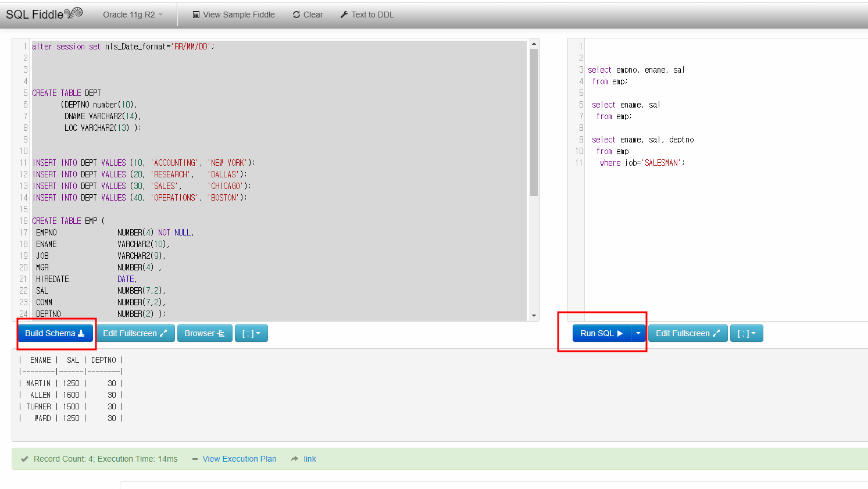Click the Text to DDL wrench icon
This screenshot has width=868, height=489.
[x=344, y=15]
